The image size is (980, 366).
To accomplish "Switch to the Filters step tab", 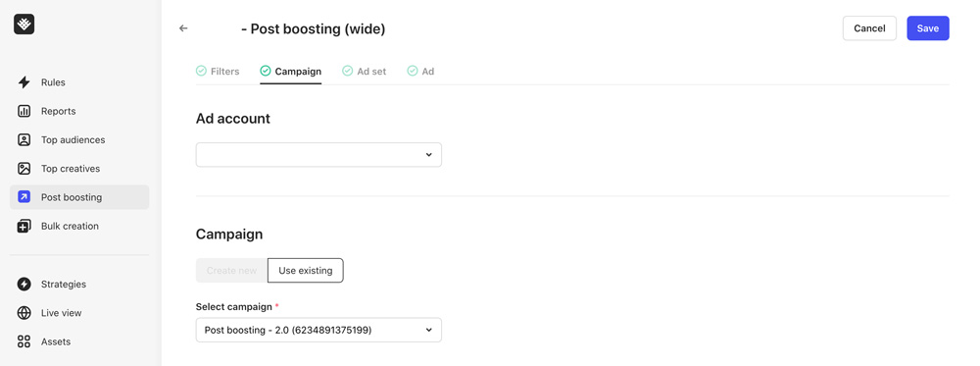I will pyautogui.click(x=218, y=72).
